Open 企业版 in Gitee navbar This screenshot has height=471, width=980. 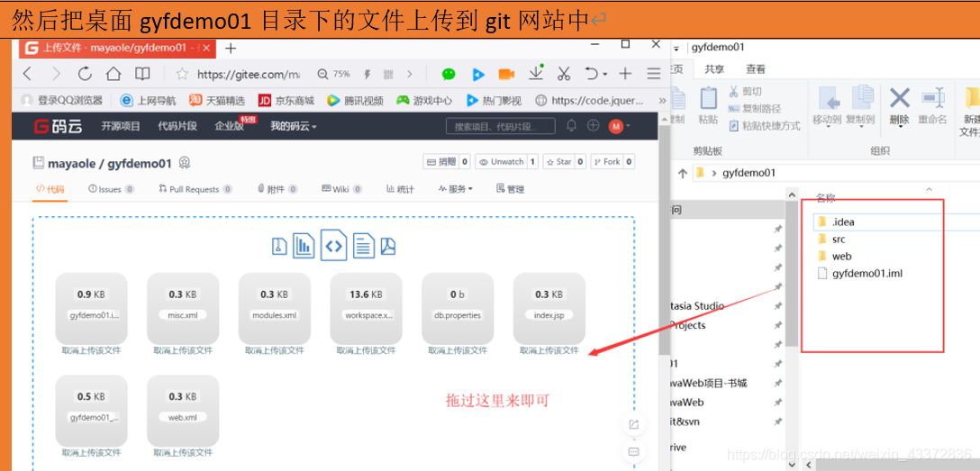point(229,126)
